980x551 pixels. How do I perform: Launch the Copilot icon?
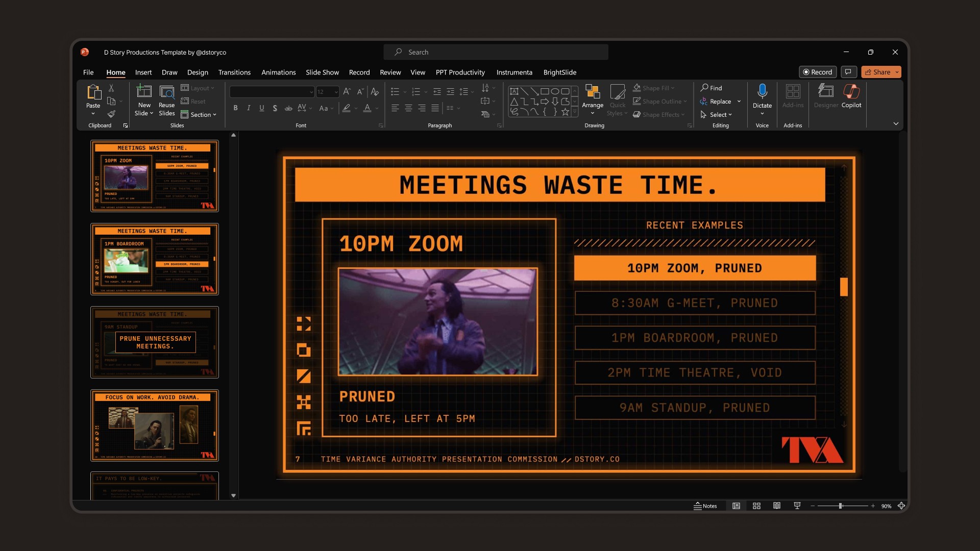[851, 92]
